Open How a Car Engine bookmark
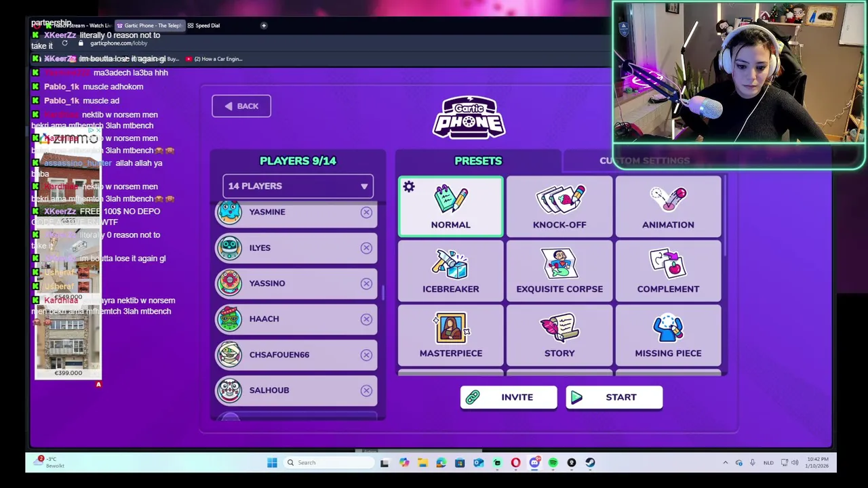This screenshot has height=488, width=868. pyautogui.click(x=215, y=59)
